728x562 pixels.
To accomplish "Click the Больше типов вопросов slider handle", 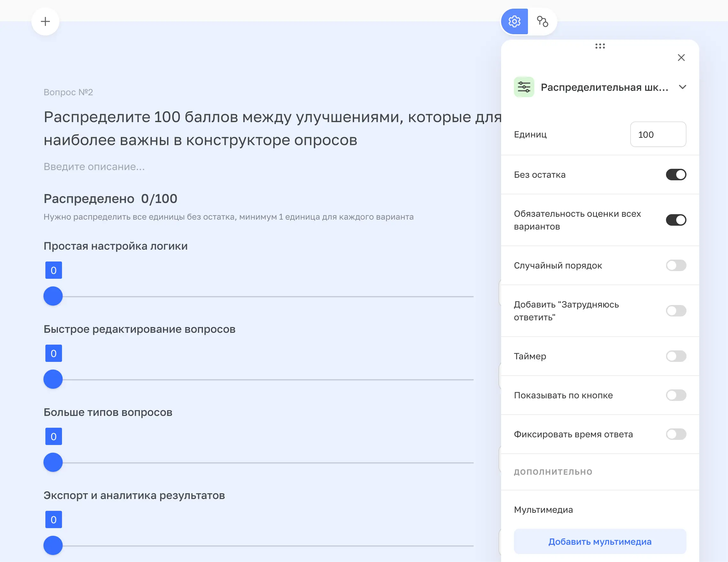I will tap(53, 462).
